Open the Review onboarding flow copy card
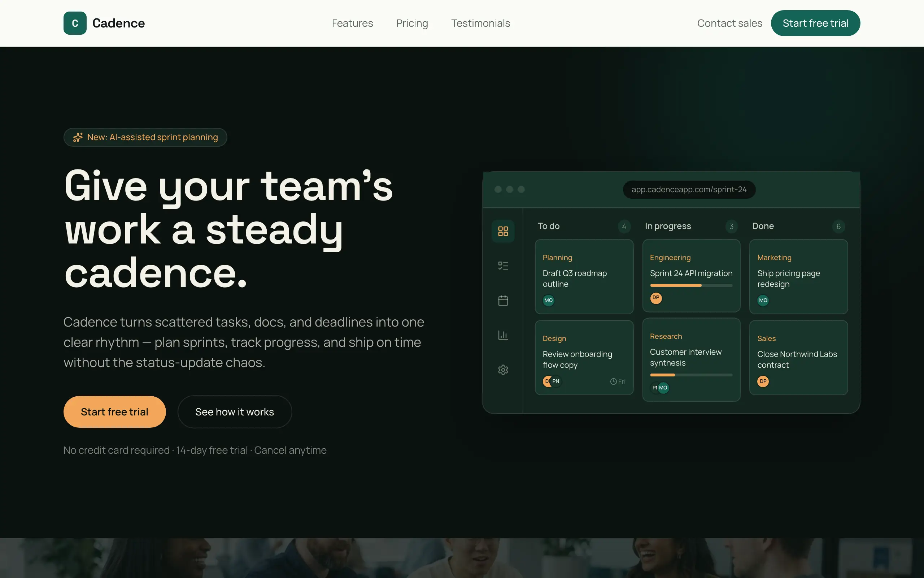Viewport: 924px width, 578px height. [x=584, y=357]
